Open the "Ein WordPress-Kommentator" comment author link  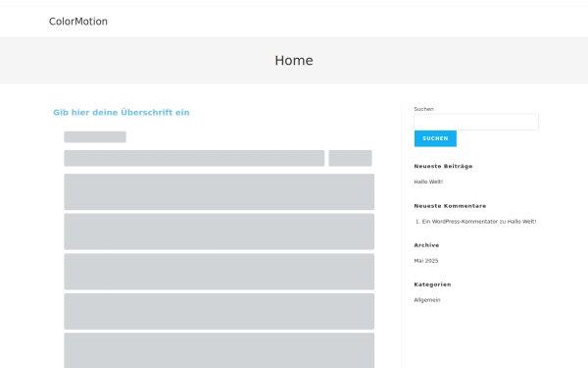click(x=460, y=222)
